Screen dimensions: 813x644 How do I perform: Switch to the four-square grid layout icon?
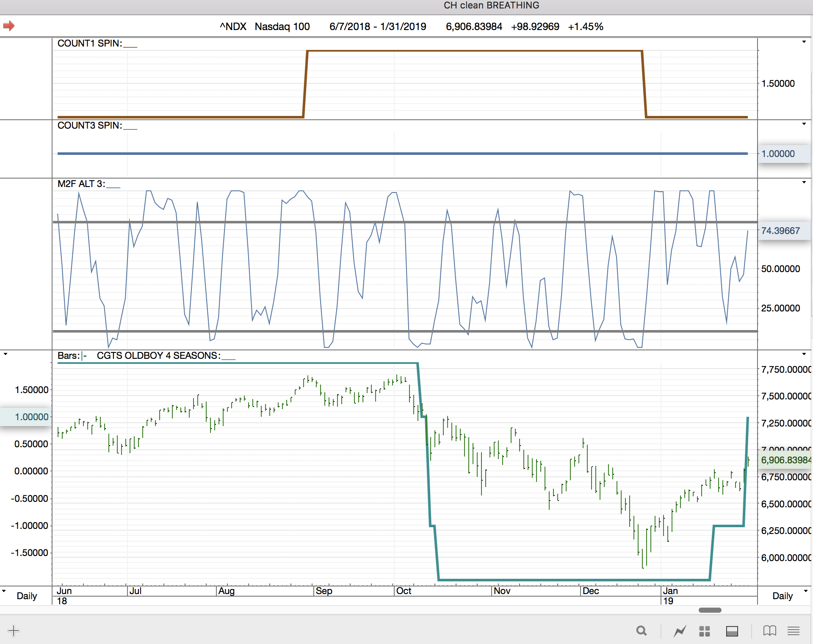pyautogui.click(x=705, y=631)
